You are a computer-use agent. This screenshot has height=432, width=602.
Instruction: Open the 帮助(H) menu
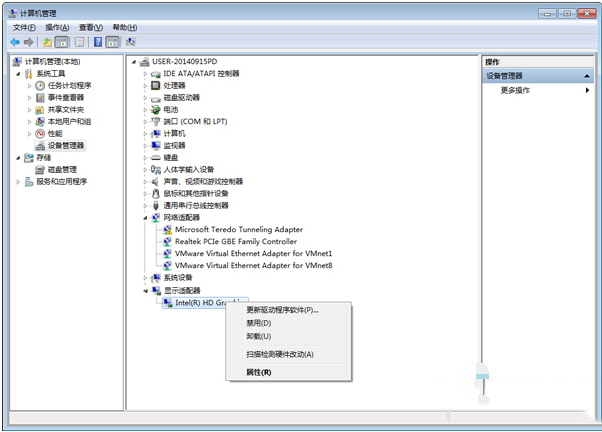pyautogui.click(x=125, y=28)
